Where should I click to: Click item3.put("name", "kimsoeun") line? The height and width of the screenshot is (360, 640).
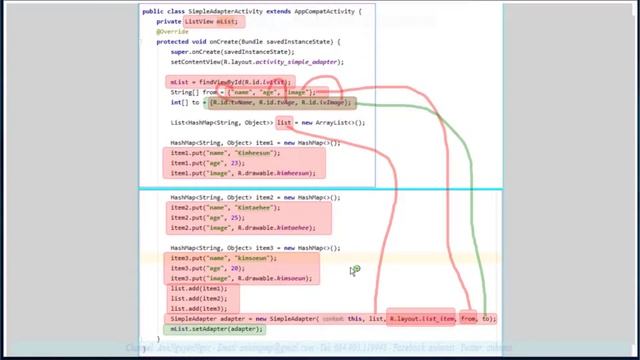(223, 258)
